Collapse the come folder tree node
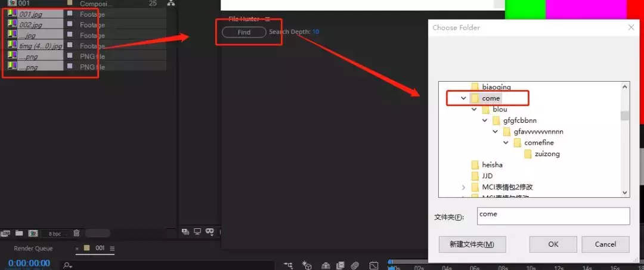The height and width of the screenshot is (270, 644). point(463,98)
